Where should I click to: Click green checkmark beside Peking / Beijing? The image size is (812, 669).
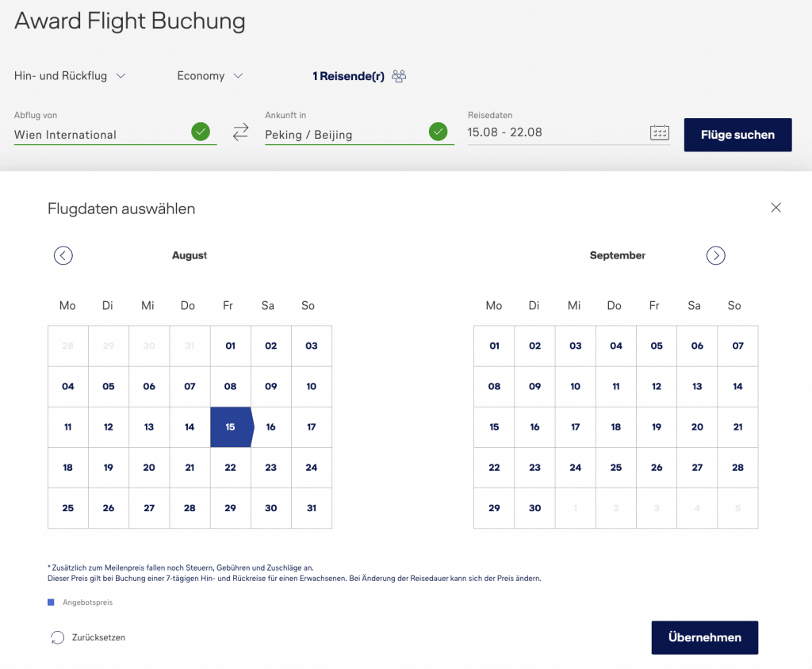438,132
